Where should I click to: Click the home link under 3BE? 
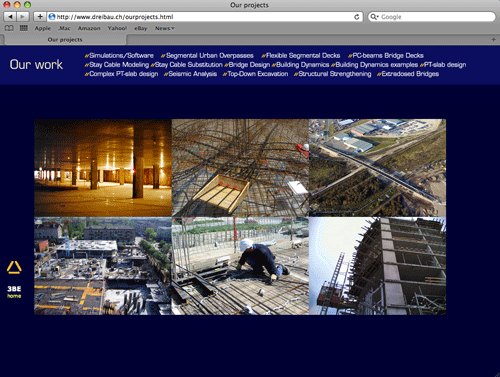pyautogui.click(x=14, y=296)
